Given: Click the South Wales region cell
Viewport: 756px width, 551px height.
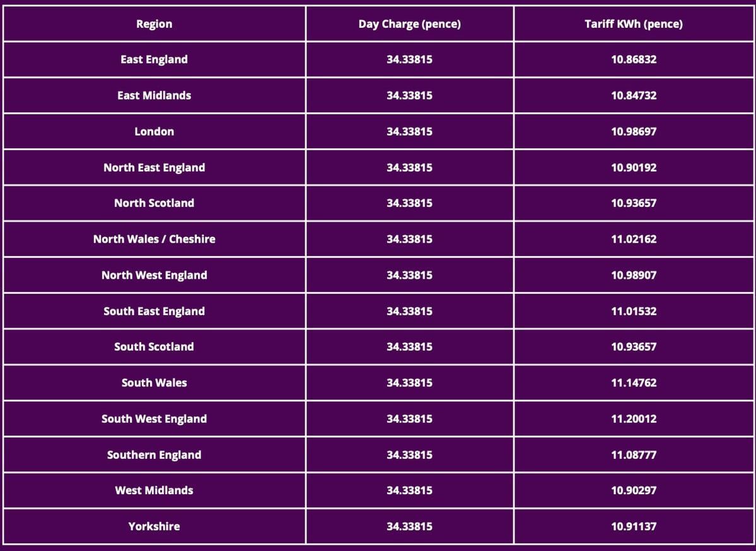Looking at the screenshot, I should point(154,383).
